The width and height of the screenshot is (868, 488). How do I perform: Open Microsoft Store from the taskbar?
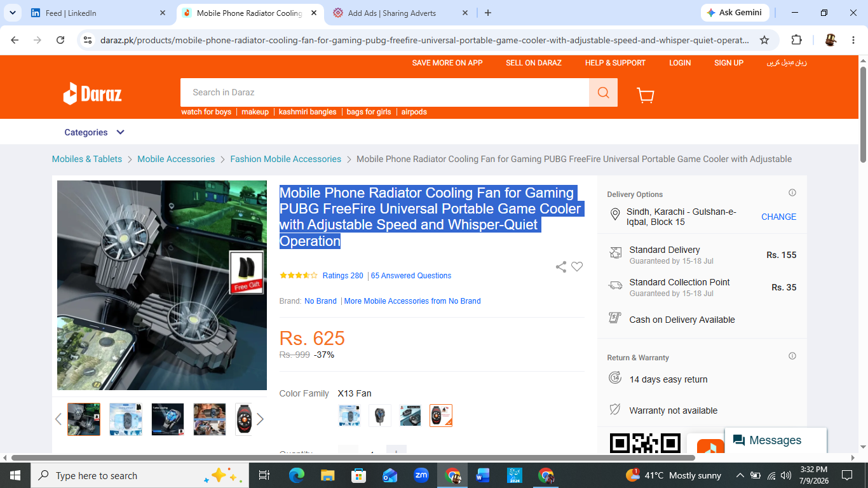point(358,475)
